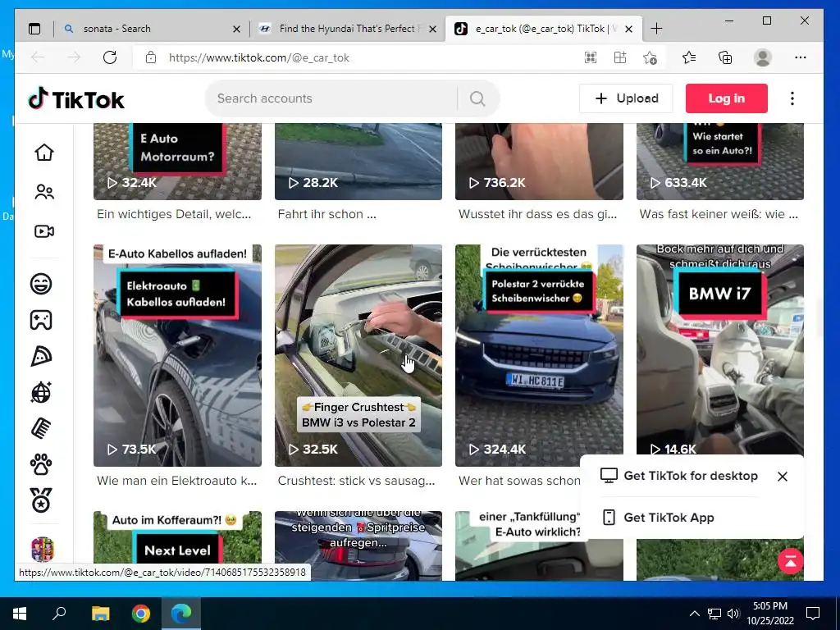Select the beauty comb category icon
The height and width of the screenshot is (630, 840).
click(41, 428)
